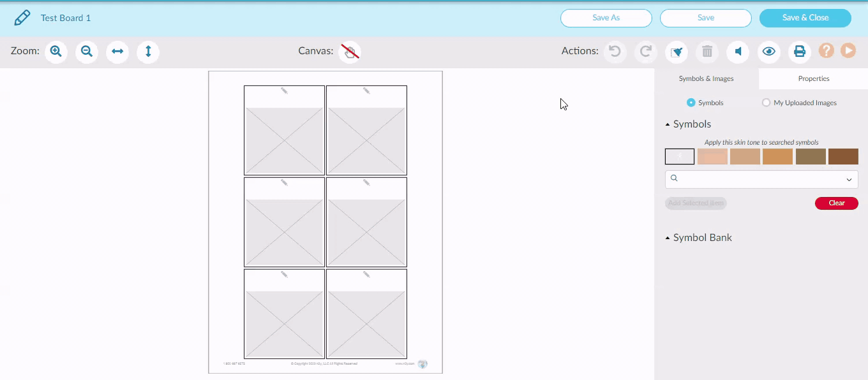
Task: Click pencil label icon in bottom-right cell
Action: point(366,275)
